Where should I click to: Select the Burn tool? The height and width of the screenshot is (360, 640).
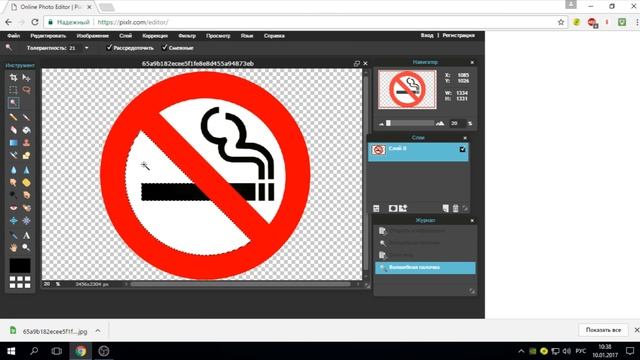(27, 195)
